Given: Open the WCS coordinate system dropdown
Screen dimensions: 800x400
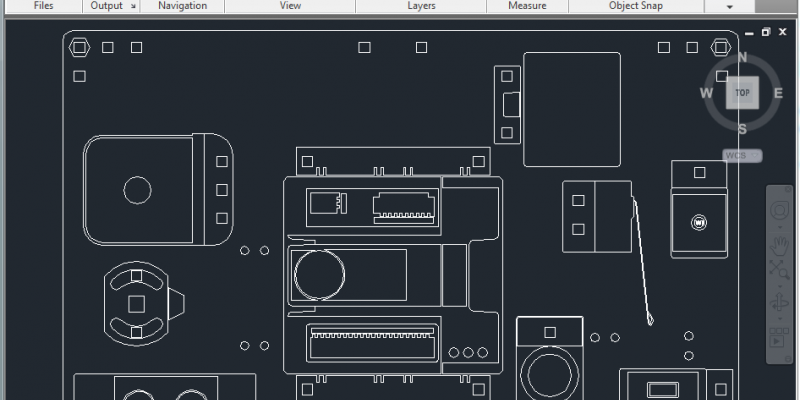Looking at the screenshot, I should [742, 156].
